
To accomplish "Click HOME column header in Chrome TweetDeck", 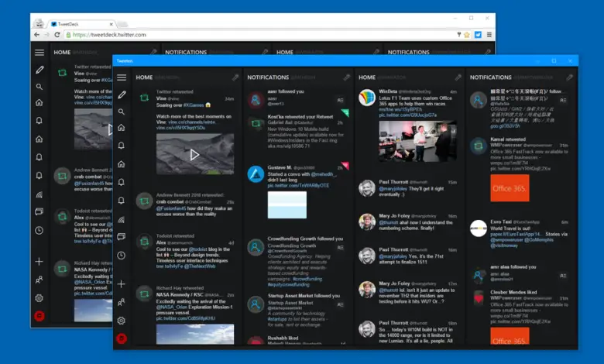I will tap(62, 53).
